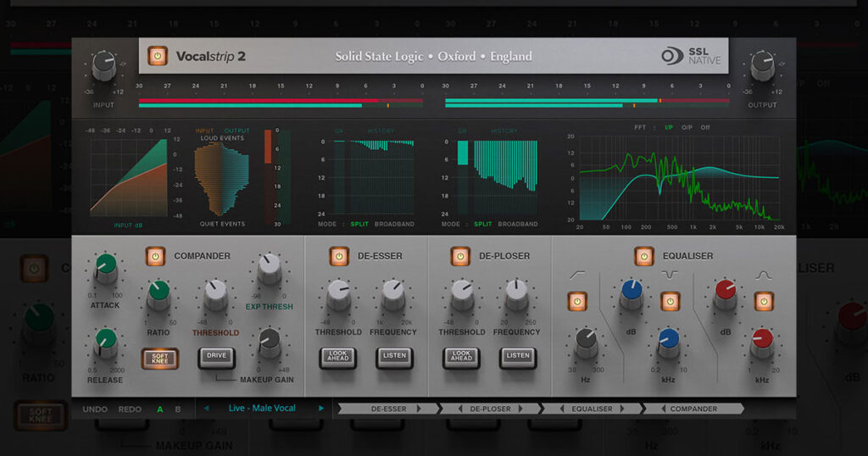Move Compander earlier in processing order
868x456 pixels.
[663, 409]
